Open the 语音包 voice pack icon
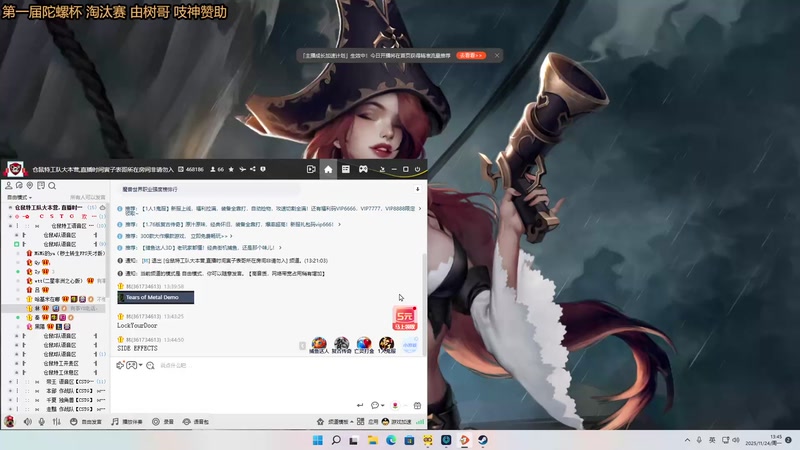The height and width of the screenshot is (450, 800). [x=187, y=421]
